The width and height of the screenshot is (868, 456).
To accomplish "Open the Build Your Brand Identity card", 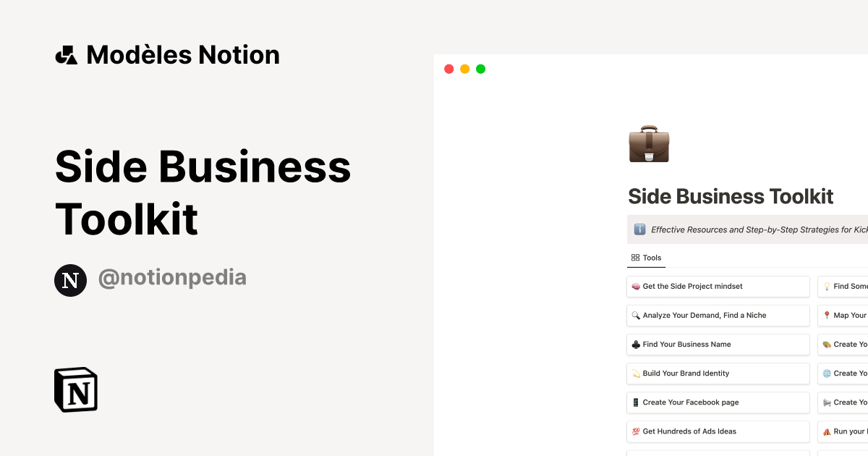I will tap(718, 373).
